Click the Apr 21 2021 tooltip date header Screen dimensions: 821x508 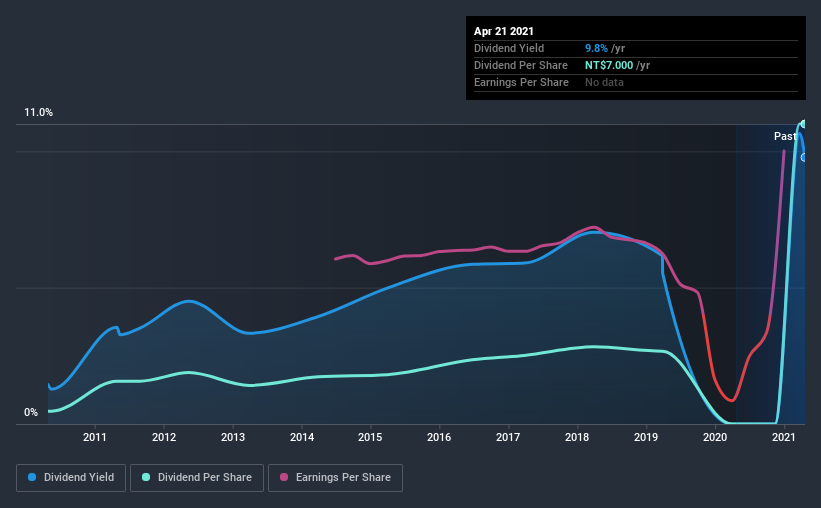click(504, 31)
